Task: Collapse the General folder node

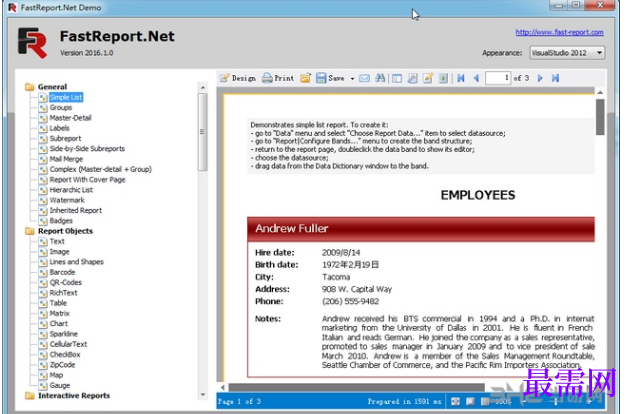Action: [x=30, y=87]
